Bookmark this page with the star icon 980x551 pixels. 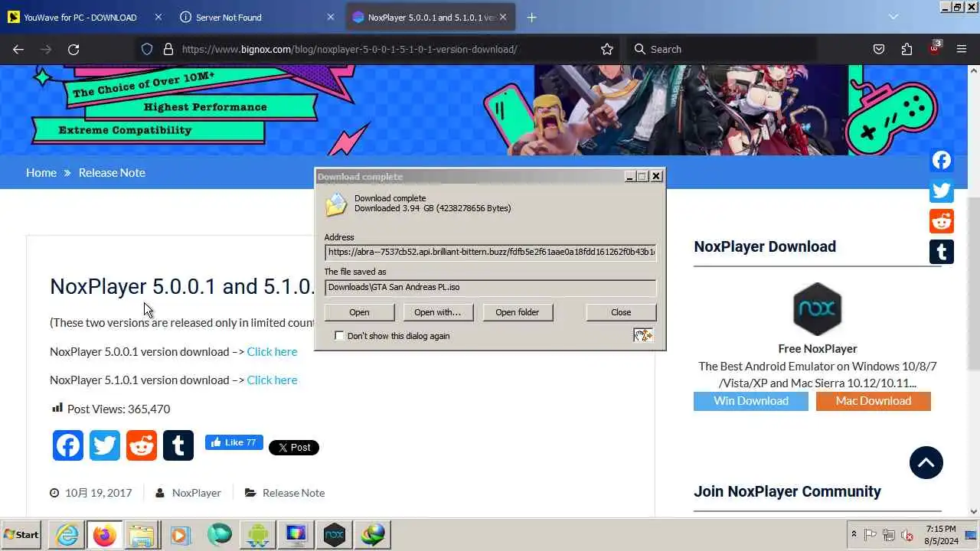pyautogui.click(x=607, y=49)
